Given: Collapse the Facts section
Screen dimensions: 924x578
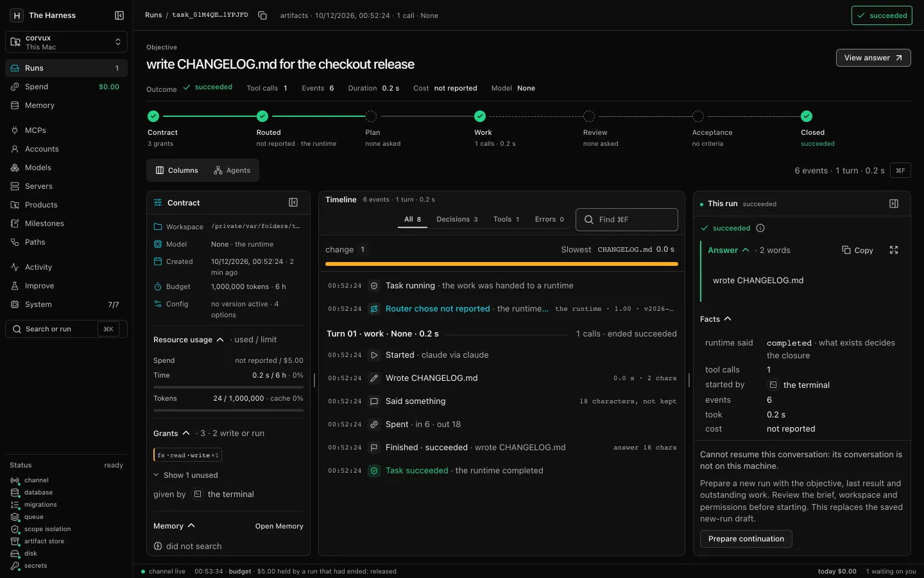Looking at the screenshot, I should (715, 319).
